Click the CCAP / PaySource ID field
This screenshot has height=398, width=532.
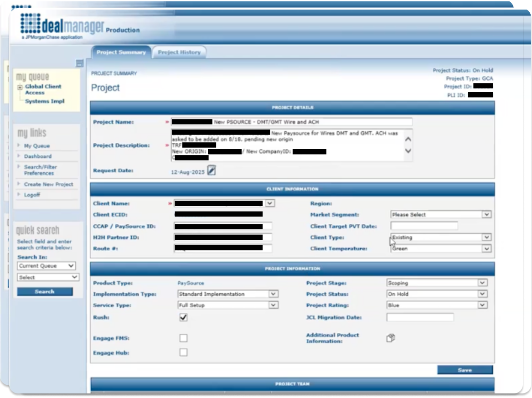[x=223, y=226]
